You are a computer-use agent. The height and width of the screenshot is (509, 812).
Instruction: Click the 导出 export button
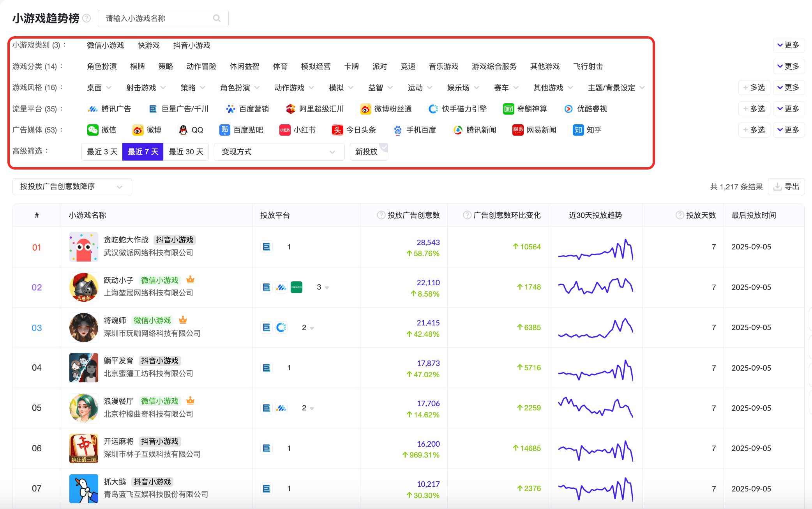786,187
